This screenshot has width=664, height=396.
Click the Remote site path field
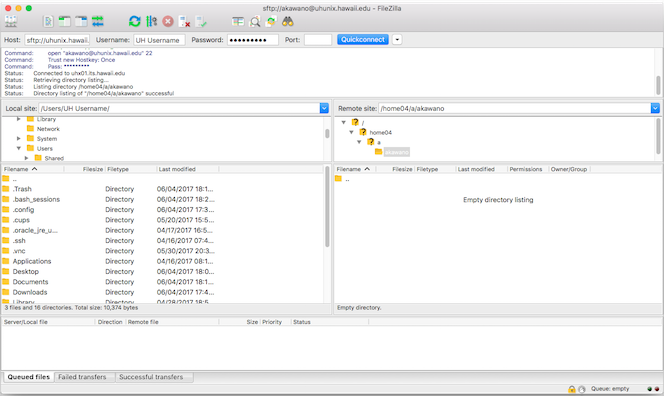(515, 108)
